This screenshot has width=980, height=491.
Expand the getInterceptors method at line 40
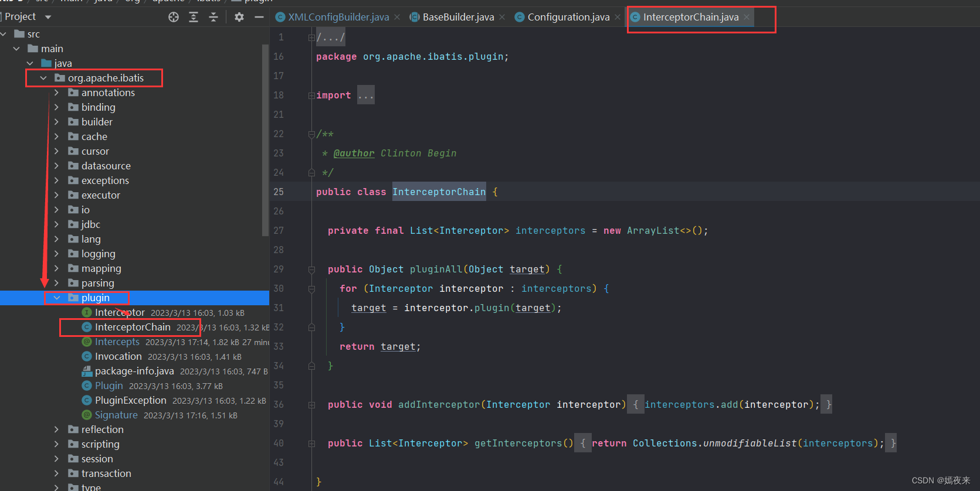(x=311, y=444)
